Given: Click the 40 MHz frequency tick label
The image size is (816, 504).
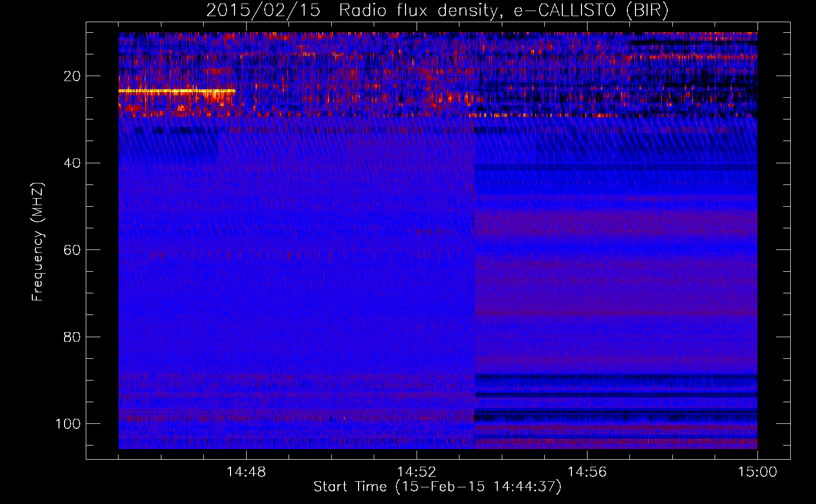Looking at the screenshot, I should [72, 163].
